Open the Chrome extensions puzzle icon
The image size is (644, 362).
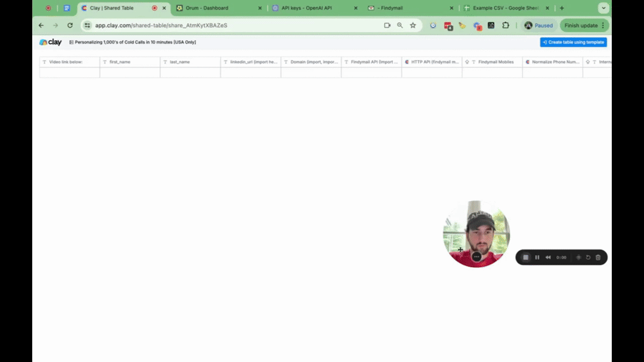505,26
